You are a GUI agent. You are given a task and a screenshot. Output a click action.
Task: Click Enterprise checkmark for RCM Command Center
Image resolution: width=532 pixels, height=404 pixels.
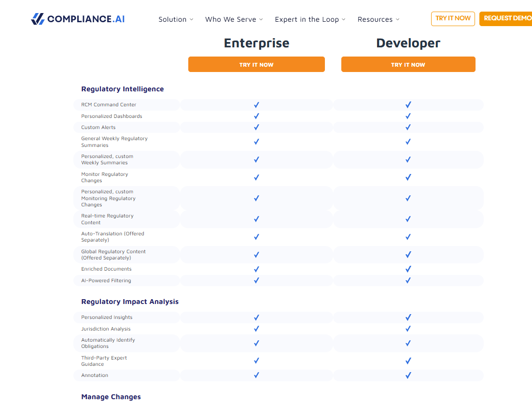pyautogui.click(x=256, y=105)
